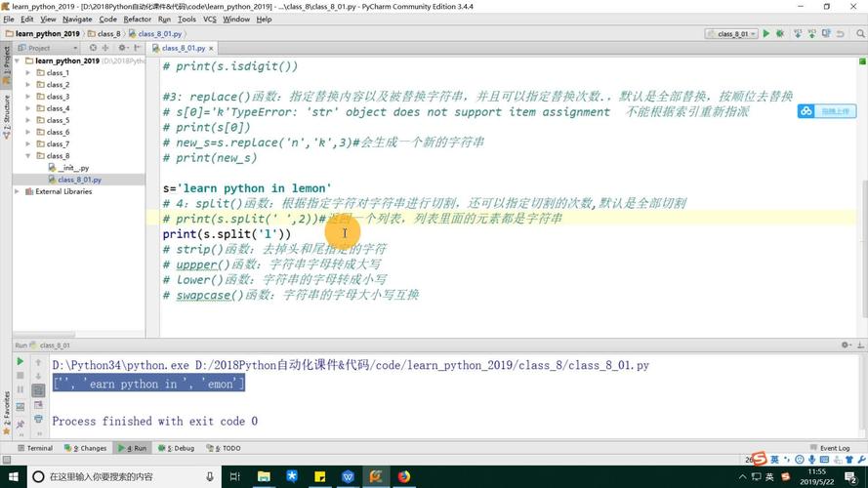Revert changes with the undo arrow icon
The width and height of the screenshot is (868, 488).
(x=841, y=34)
